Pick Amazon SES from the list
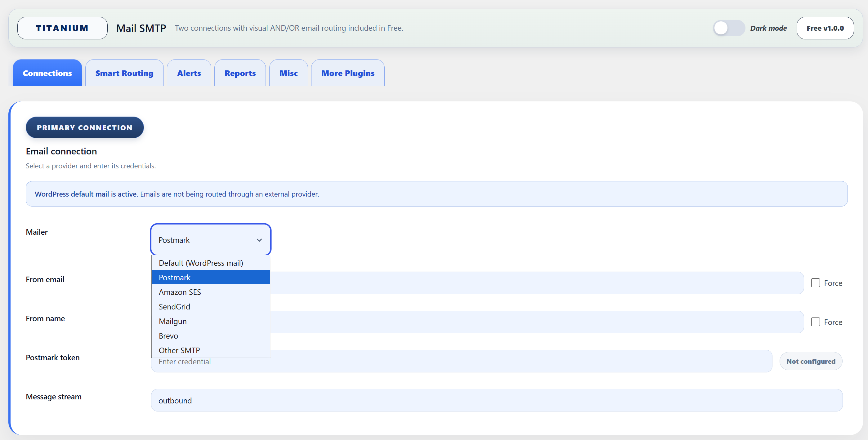This screenshot has width=868, height=440. tap(211, 292)
